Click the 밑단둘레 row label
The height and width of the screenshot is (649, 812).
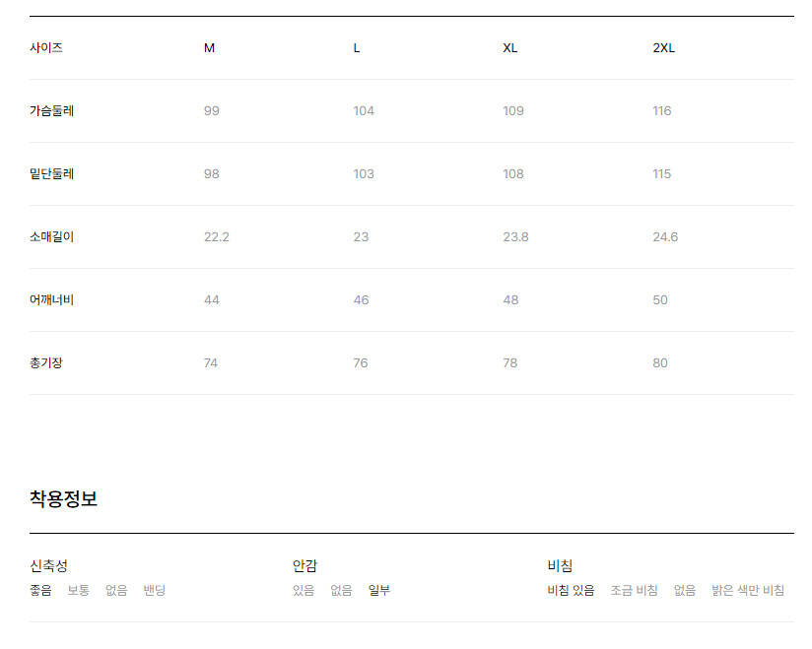pos(51,174)
